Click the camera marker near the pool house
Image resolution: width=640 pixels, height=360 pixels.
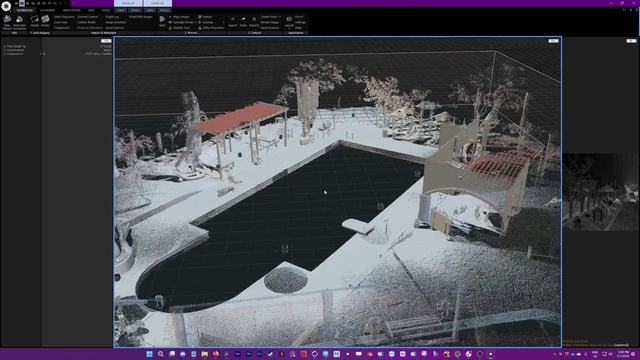point(417,174)
